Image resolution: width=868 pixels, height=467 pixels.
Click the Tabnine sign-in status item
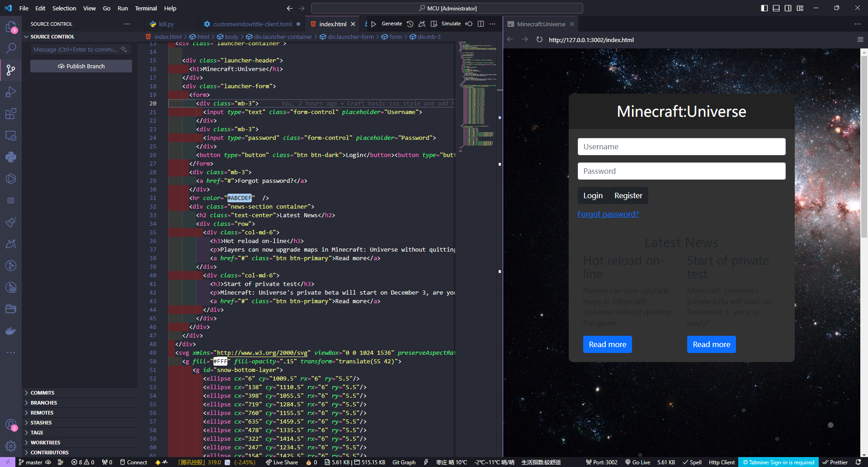pos(778,462)
